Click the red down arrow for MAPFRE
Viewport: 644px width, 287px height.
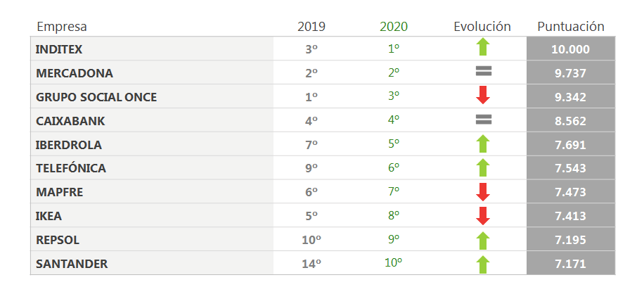click(x=482, y=192)
